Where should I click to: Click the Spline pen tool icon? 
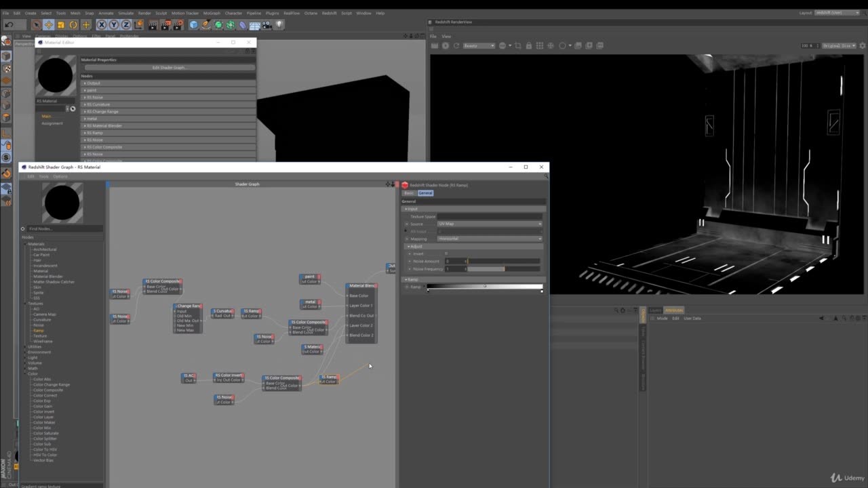(205, 24)
